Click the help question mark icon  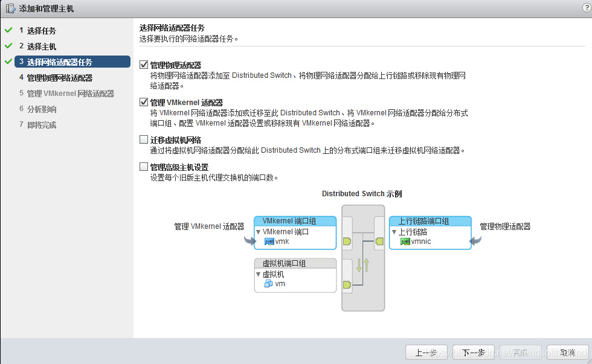coord(587,8)
